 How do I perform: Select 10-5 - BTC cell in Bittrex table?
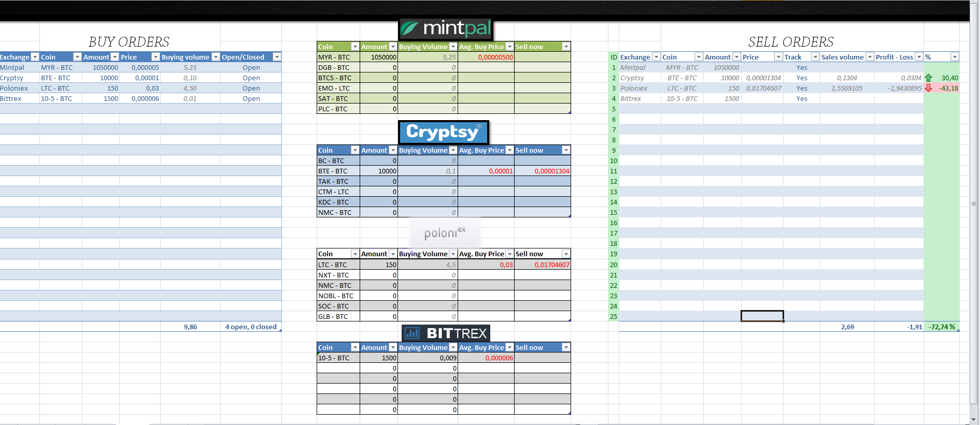338,358
